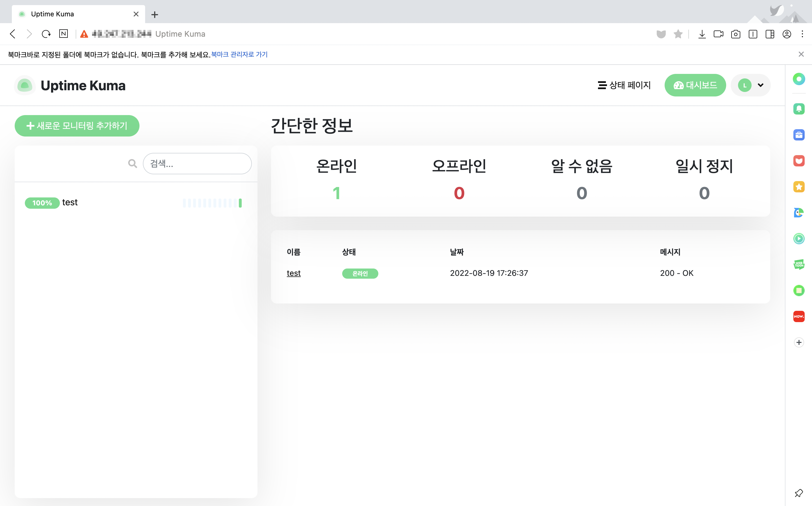Expand the user profile dropdown
Image resolution: width=812 pixels, height=506 pixels.
(751, 85)
